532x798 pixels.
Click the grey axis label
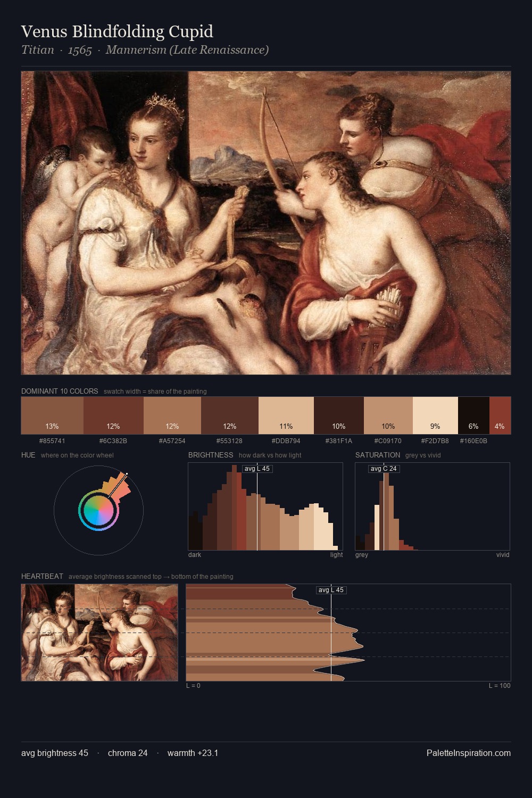362,555
